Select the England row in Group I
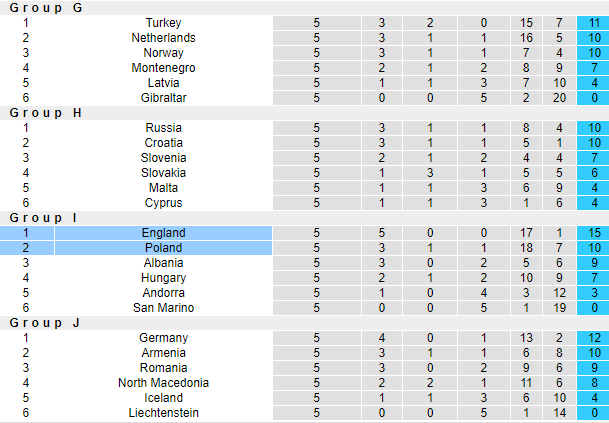This screenshot has height=423, width=609. point(163,232)
